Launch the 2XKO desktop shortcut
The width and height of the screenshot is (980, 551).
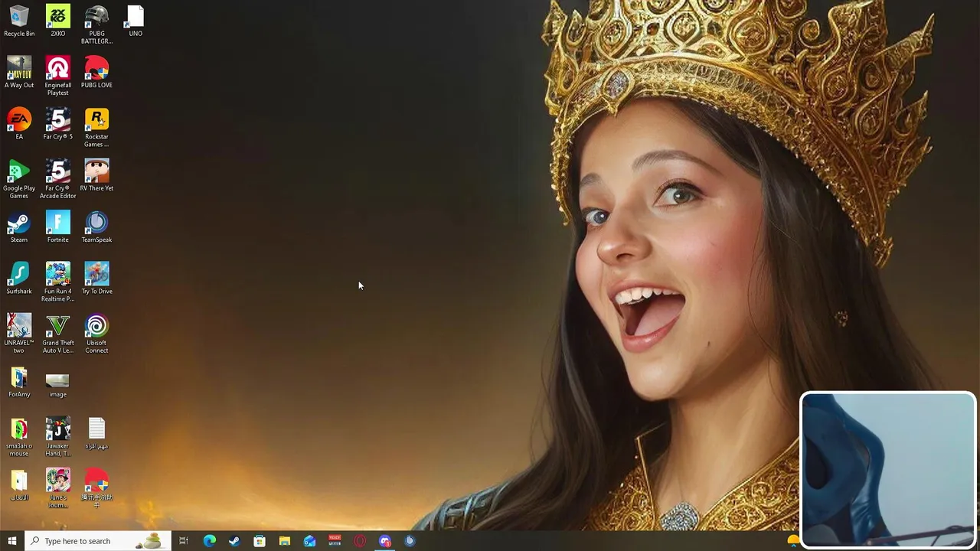point(57,21)
